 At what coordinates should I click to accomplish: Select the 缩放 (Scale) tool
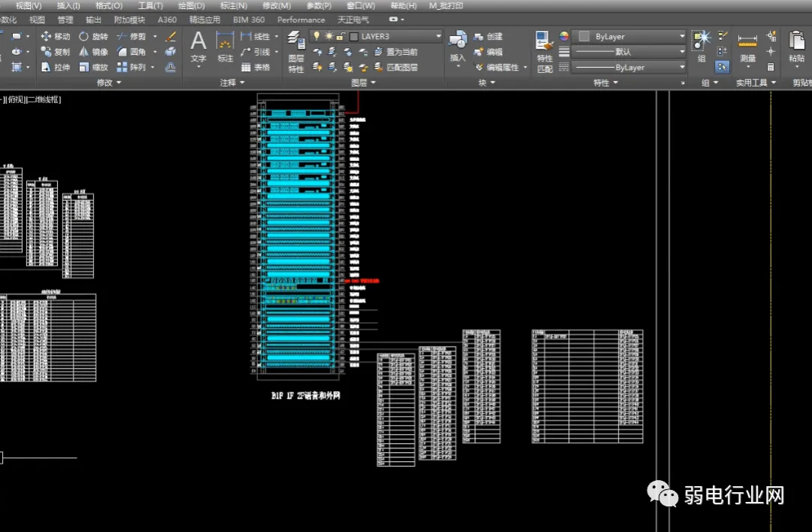[93, 68]
